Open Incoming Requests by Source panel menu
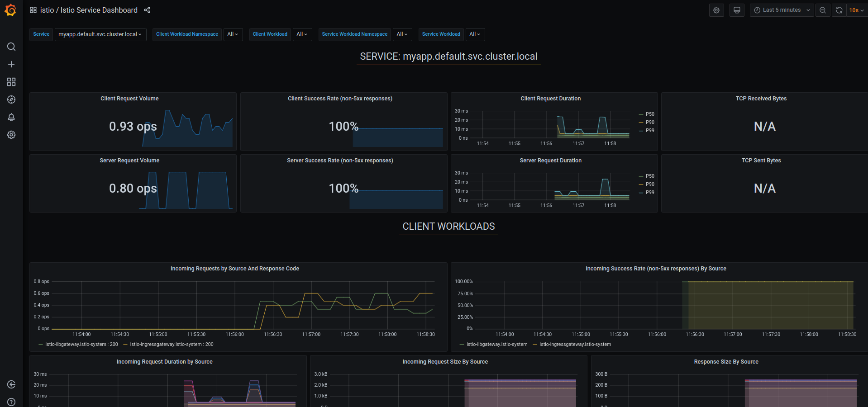The image size is (868, 407). click(x=234, y=269)
